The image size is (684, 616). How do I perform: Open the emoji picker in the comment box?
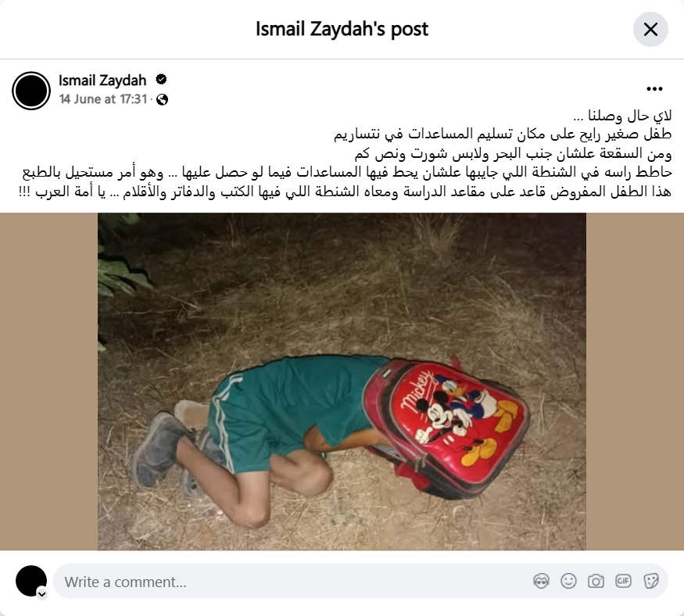click(568, 581)
